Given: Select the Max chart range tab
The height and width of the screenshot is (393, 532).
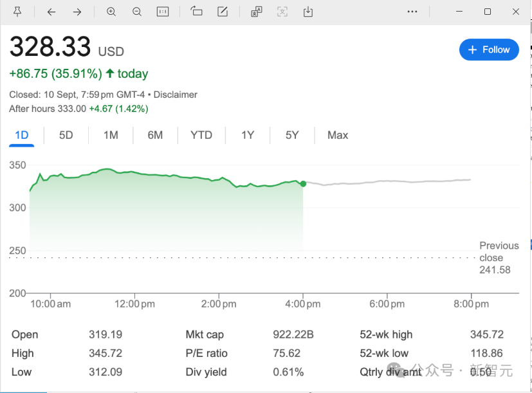Looking at the screenshot, I should [338, 135].
